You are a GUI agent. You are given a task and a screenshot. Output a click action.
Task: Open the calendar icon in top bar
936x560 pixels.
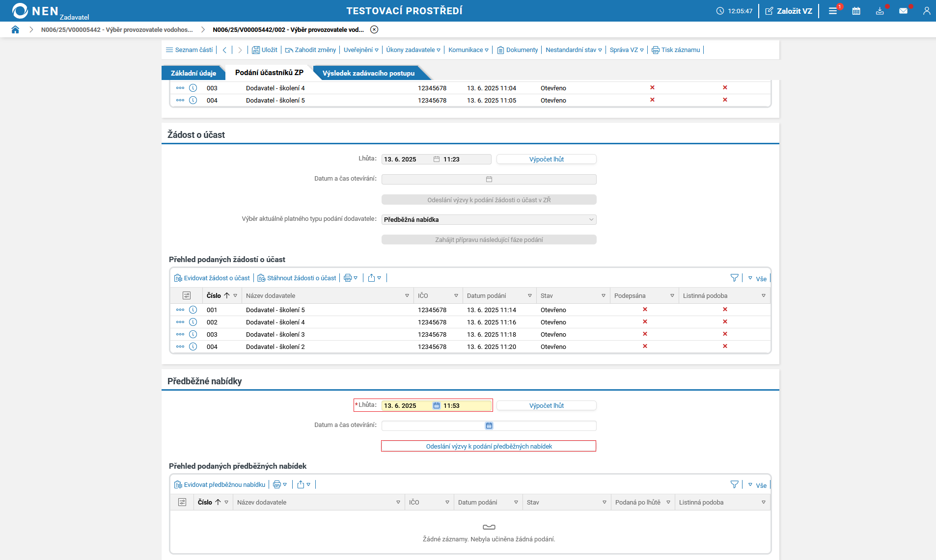point(856,11)
